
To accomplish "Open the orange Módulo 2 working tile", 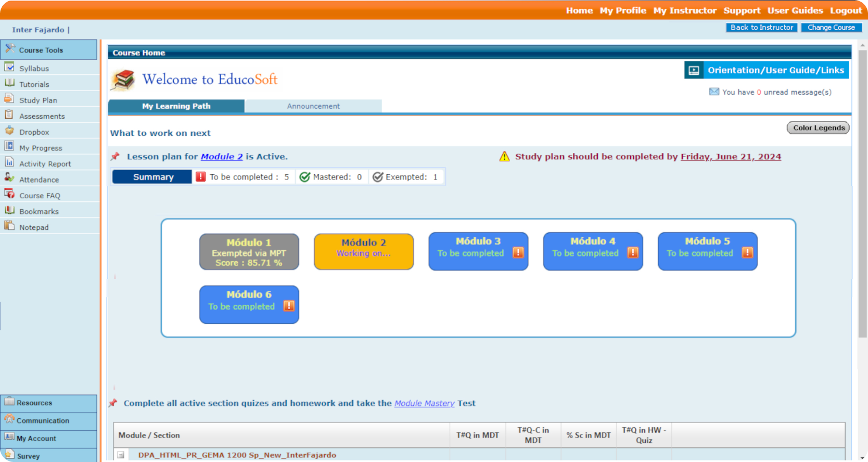I will point(364,252).
